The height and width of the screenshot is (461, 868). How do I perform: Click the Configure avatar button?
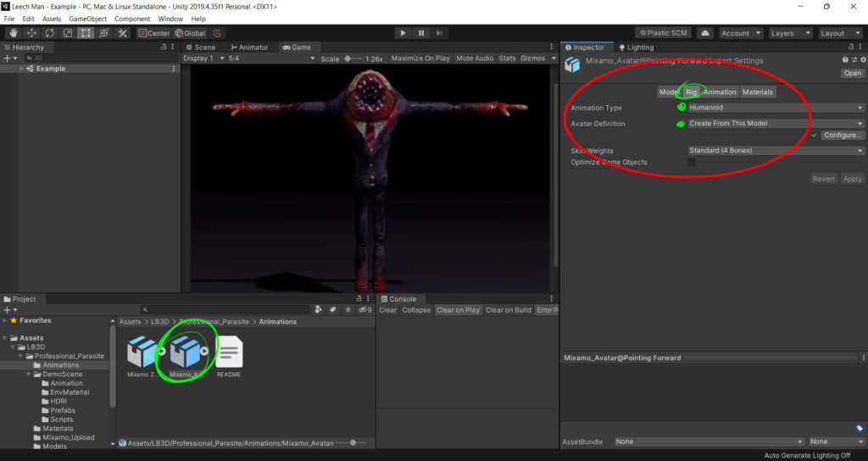[842, 135]
